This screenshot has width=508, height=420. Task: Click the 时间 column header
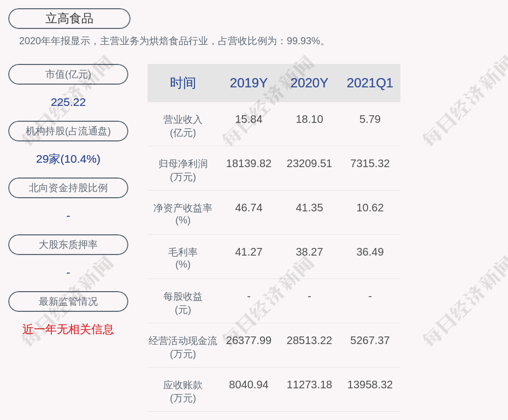(x=183, y=83)
